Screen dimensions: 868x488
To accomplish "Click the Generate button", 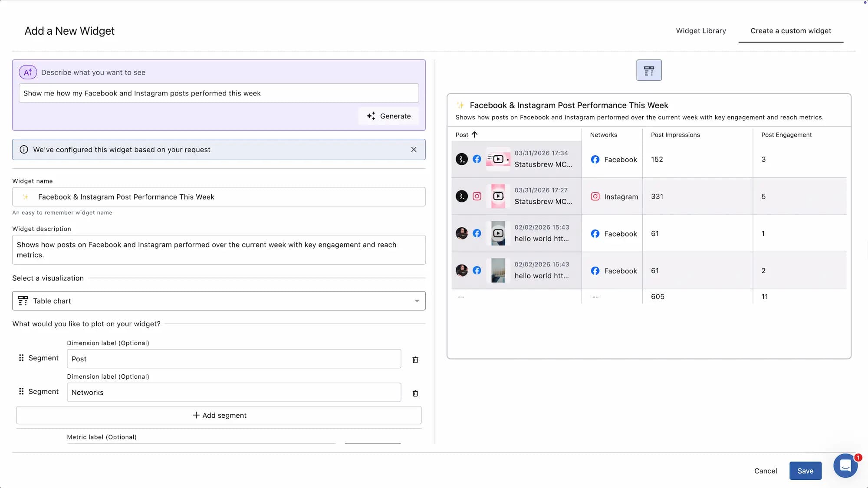I will (388, 116).
